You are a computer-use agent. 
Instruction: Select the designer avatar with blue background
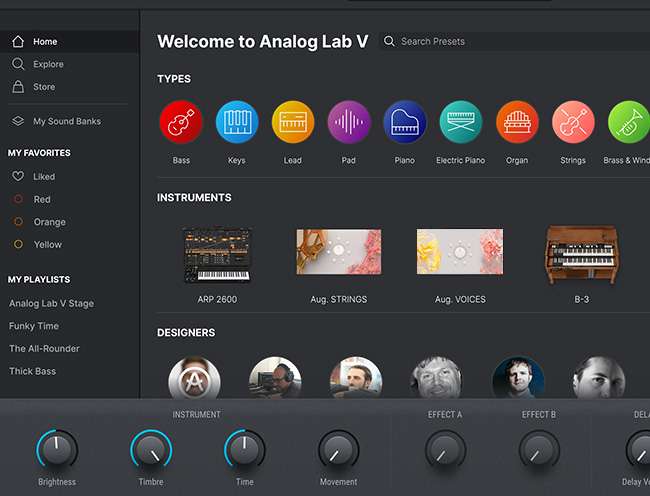(x=518, y=378)
